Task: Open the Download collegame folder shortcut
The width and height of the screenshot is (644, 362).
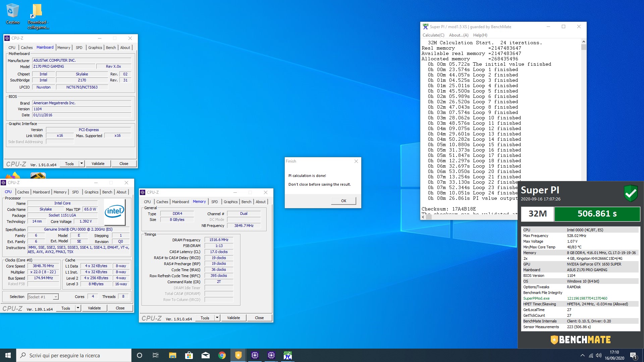Action: (x=38, y=16)
